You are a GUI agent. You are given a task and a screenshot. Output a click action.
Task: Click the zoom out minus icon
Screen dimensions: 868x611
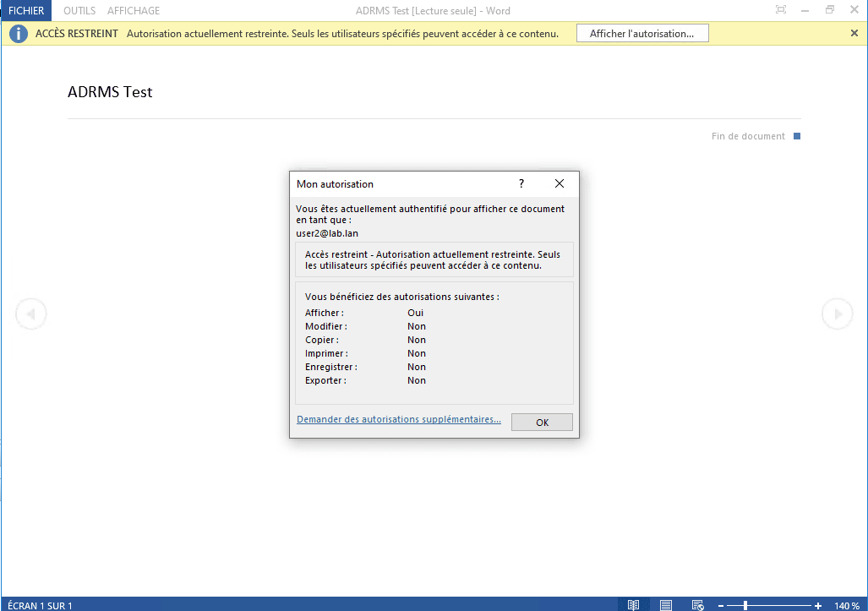[x=721, y=606]
